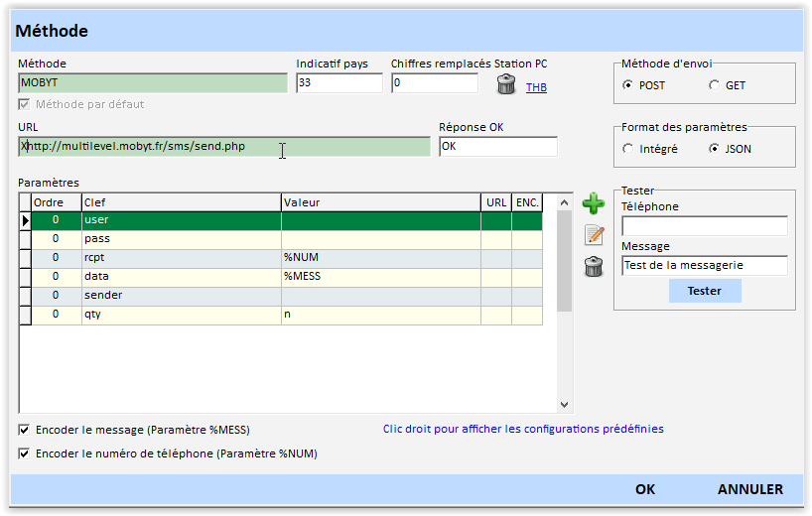
Task: Click the Indicatif pays field
Action: (339, 83)
